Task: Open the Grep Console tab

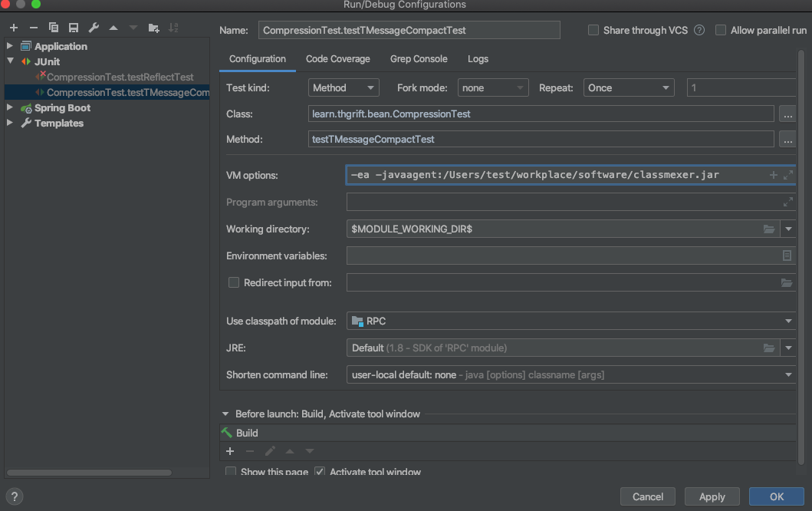Action: click(x=419, y=59)
